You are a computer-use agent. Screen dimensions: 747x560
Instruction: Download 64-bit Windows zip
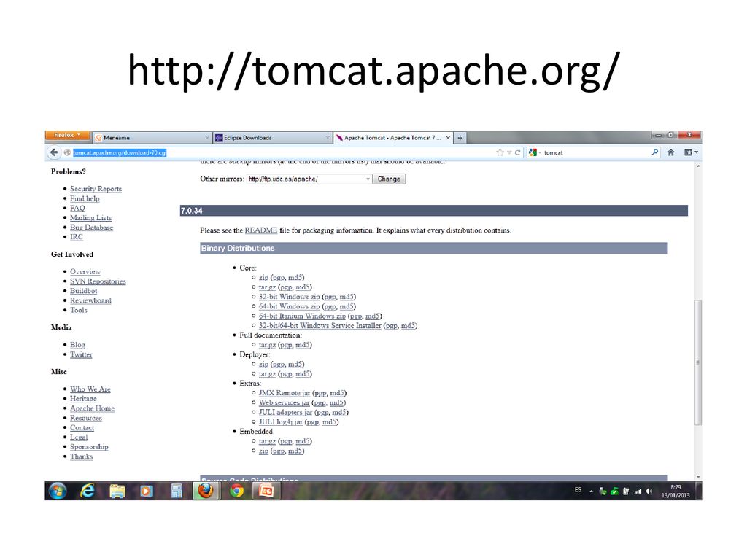coord(289,306)
